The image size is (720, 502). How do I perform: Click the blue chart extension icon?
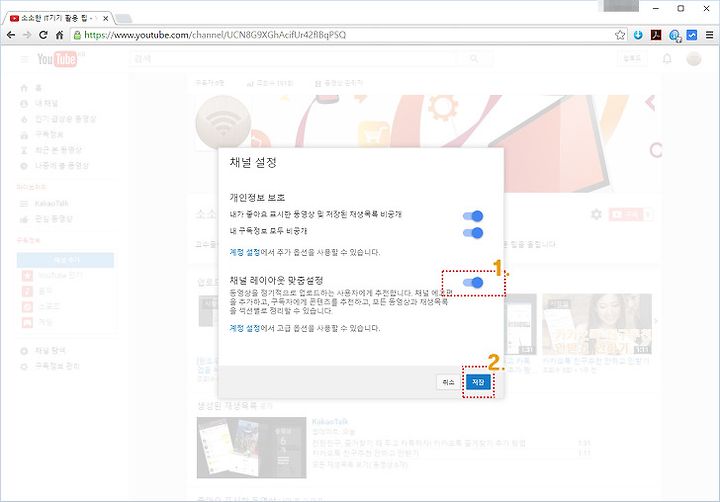click(692, 35)
